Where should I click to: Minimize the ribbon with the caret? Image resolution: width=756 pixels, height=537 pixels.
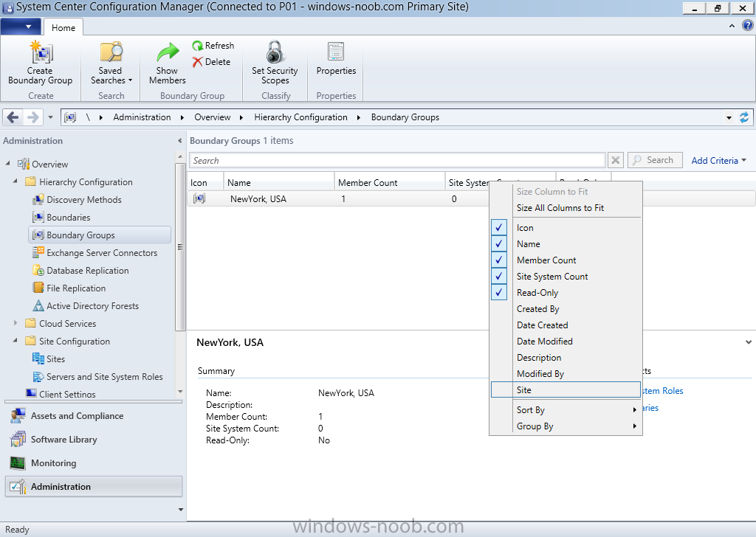(732, 26)
